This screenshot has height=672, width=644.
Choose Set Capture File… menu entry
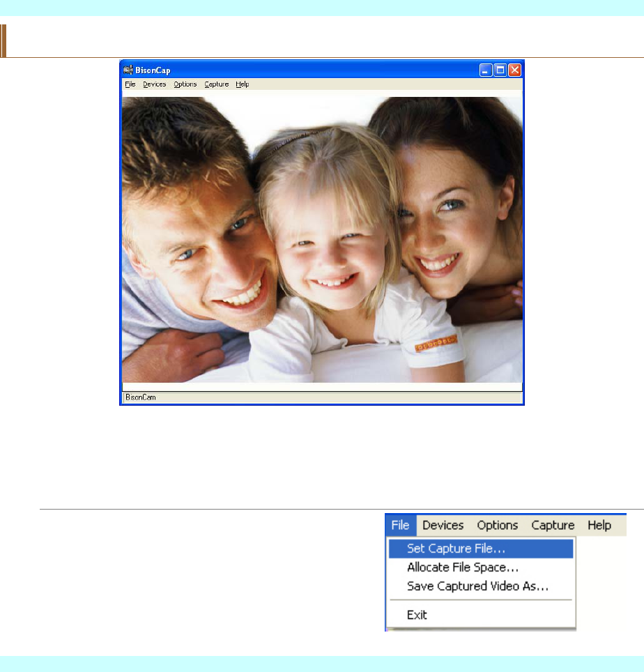pos(481,549)
